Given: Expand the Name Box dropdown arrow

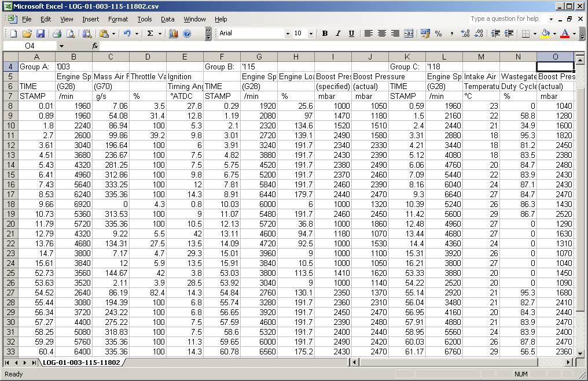Looking at the screenshot, I should coord(61,46).
